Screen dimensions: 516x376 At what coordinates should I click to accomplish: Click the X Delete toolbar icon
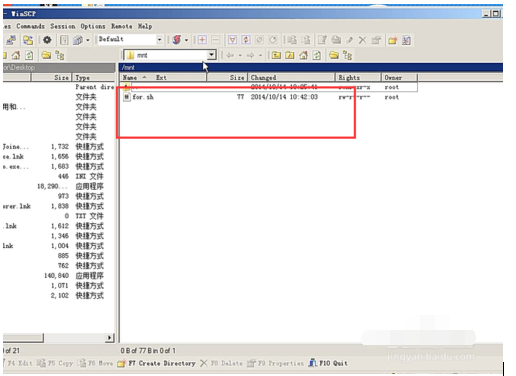362,40
